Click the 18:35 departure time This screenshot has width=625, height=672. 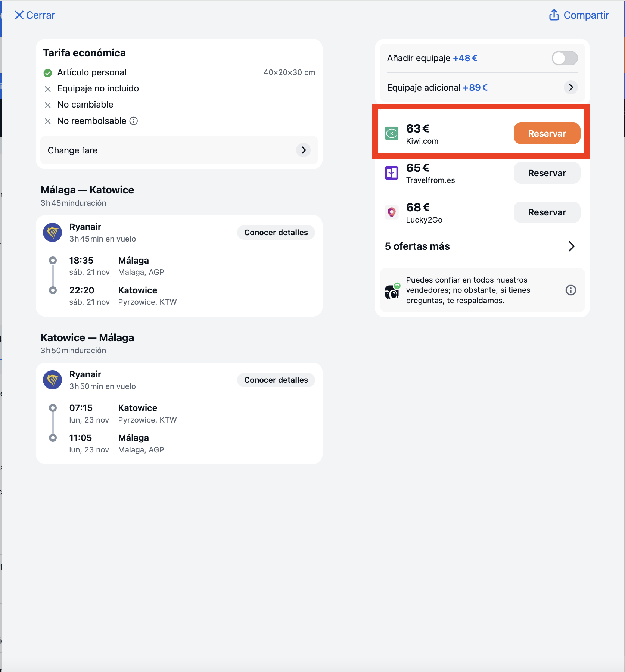tap(81, 261)
